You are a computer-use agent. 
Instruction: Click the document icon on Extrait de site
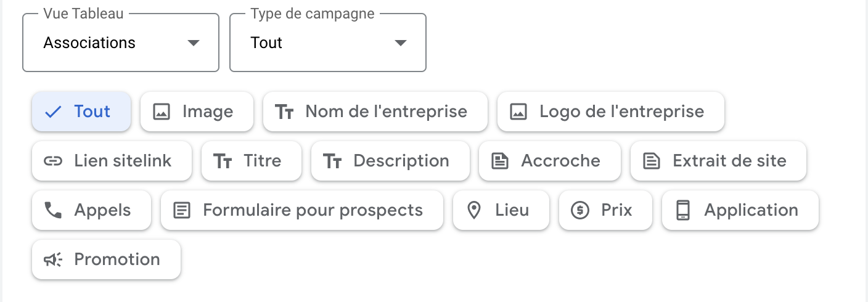tap(651, 161)
